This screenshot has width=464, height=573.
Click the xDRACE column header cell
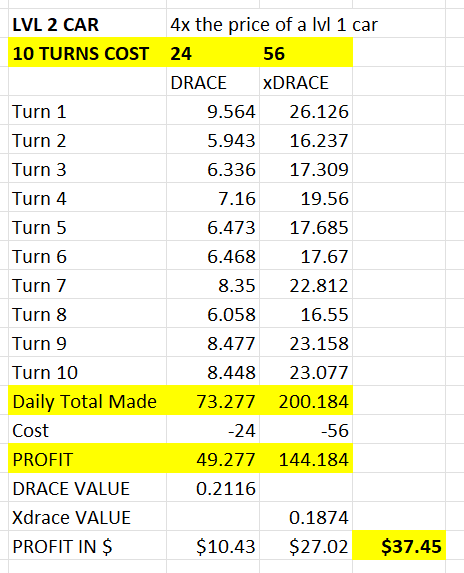[306, 82]
